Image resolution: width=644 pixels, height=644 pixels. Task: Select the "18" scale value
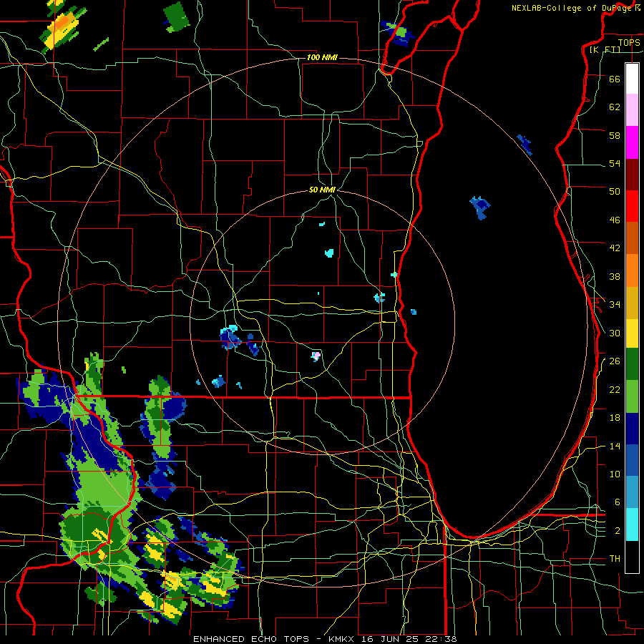615,418
